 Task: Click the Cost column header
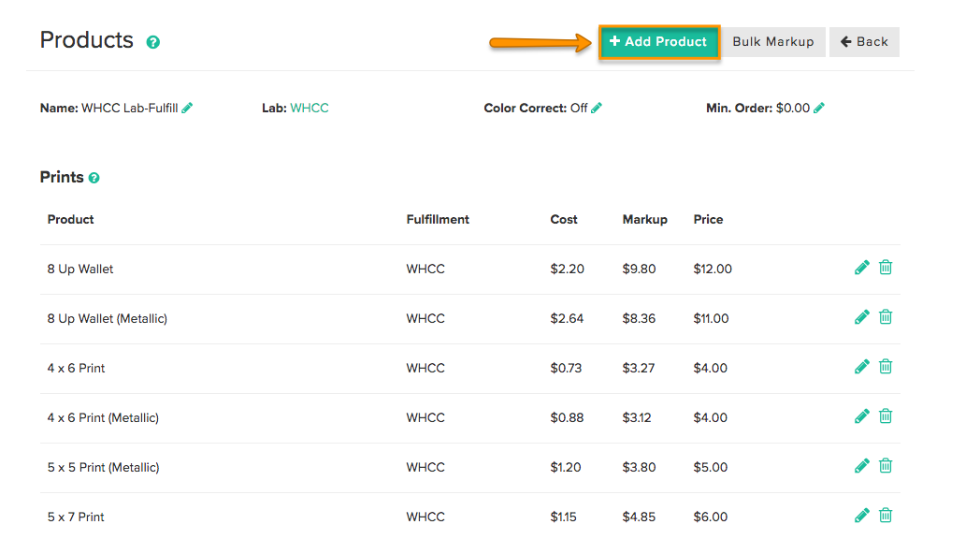(564, 220)
